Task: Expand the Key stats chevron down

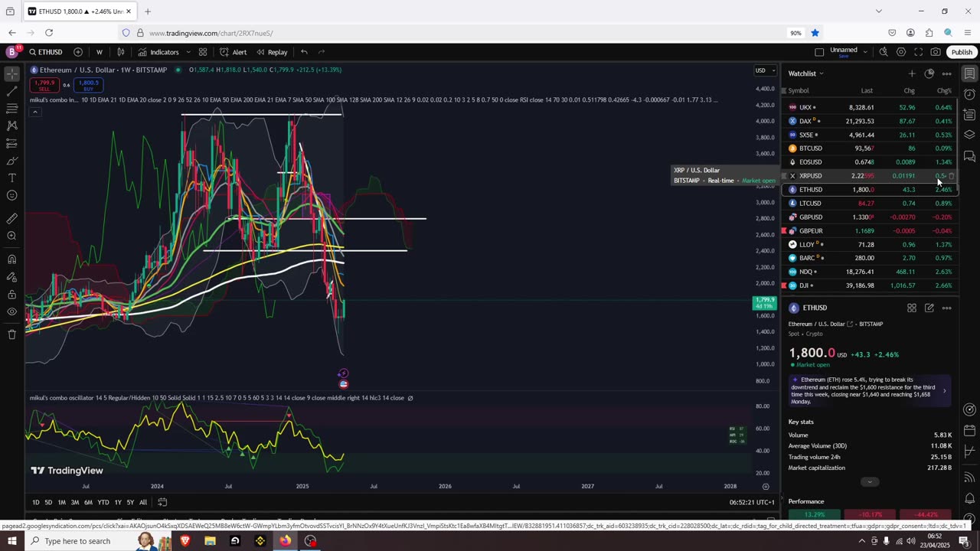Action: [870, 481]
